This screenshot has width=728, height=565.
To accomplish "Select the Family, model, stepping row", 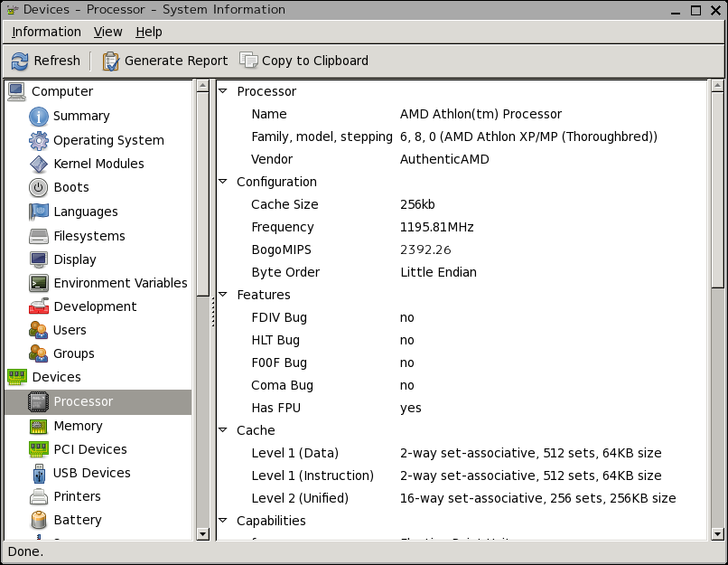I will (x=463, y=137).
